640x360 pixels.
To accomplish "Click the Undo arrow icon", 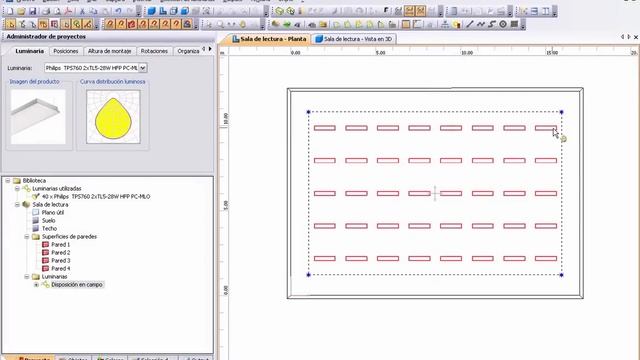I will [118, 11].
